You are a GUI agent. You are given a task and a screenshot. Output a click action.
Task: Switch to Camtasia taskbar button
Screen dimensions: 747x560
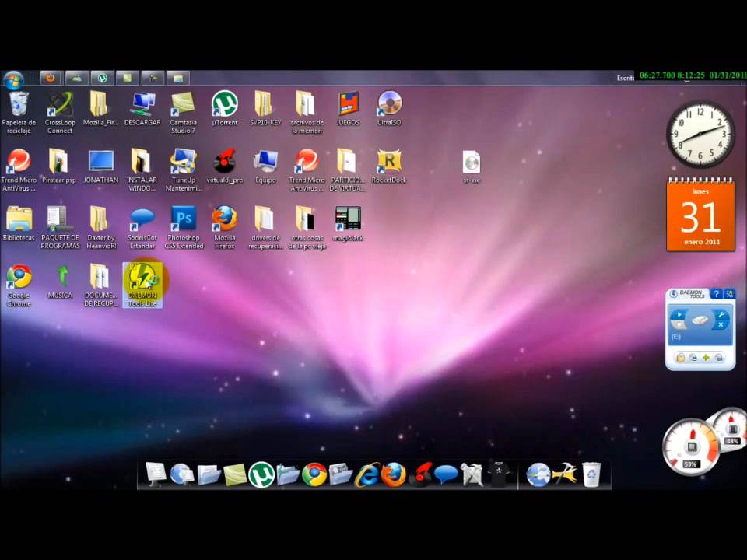tap(127, 78)
